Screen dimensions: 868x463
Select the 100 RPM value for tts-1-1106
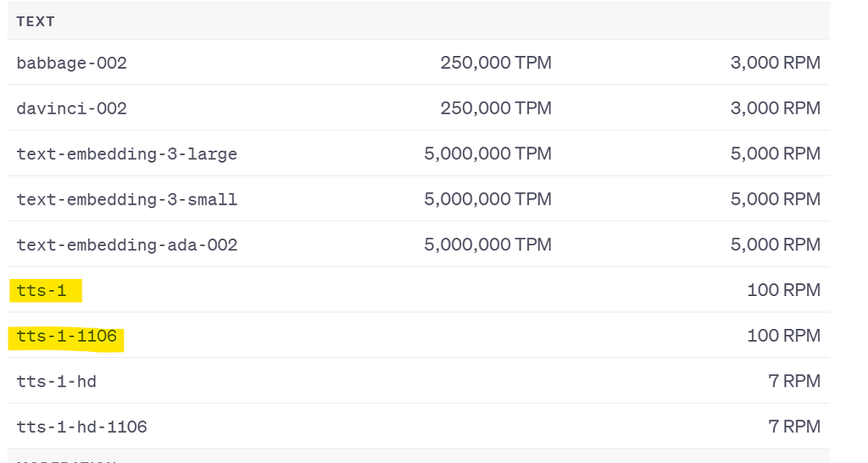coord(783,337)
